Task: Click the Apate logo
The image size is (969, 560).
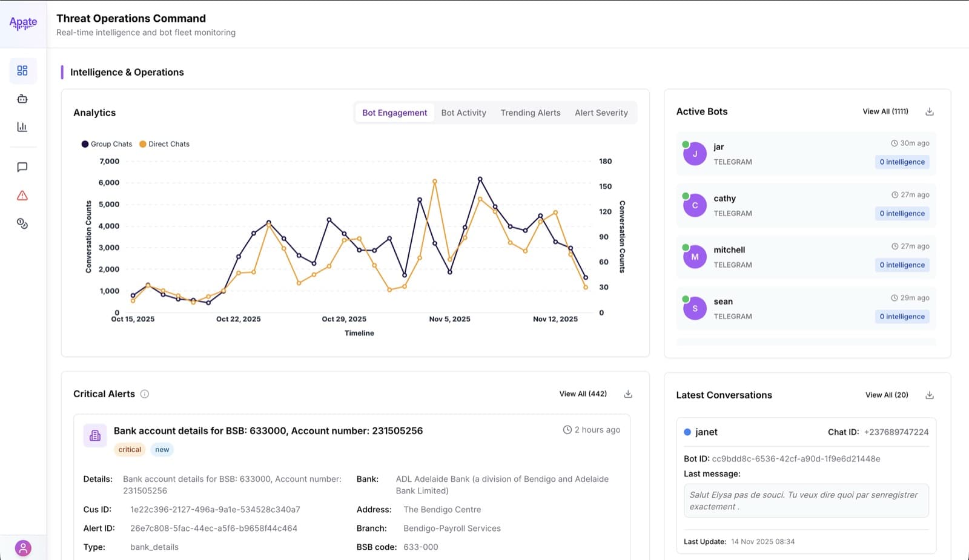Action: (23, 23)
